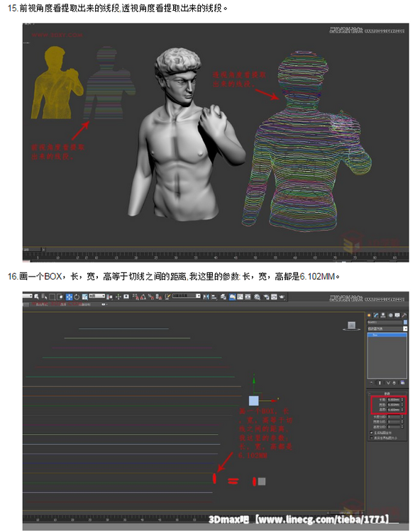Click the teapot Render Production icon
The width and height of the screenshot is (415, 532).
[x=282, y=297]
